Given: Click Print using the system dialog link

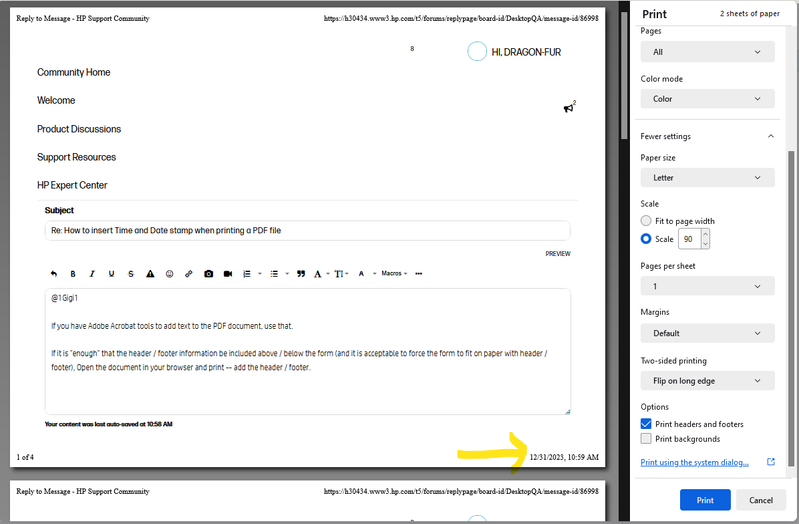Looking at the screenshot, I should pos(694,462).
